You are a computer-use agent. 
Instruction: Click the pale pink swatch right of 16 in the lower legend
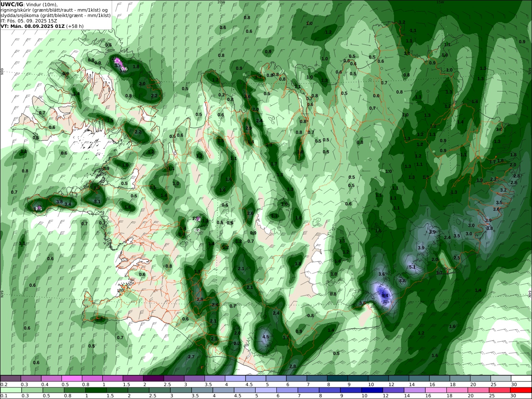[x=436, y=390]
